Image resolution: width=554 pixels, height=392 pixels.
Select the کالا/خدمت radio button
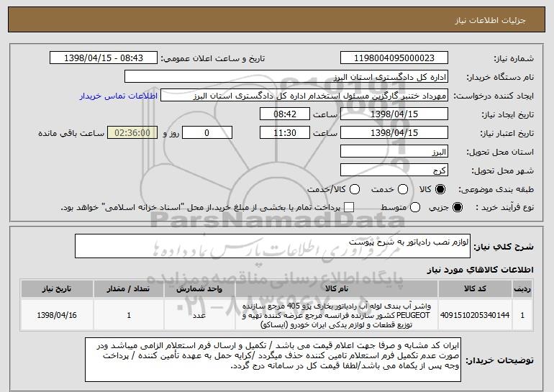click(x=355, y=189)
